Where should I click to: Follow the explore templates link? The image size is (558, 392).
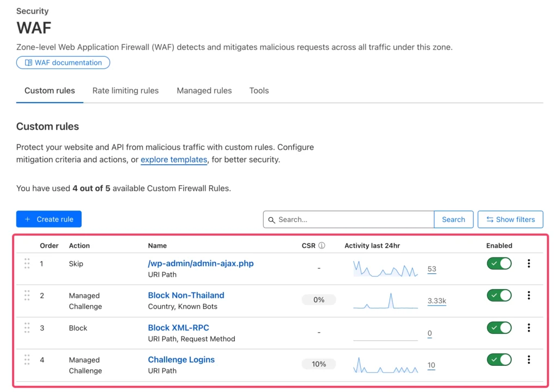click(174, 160)
